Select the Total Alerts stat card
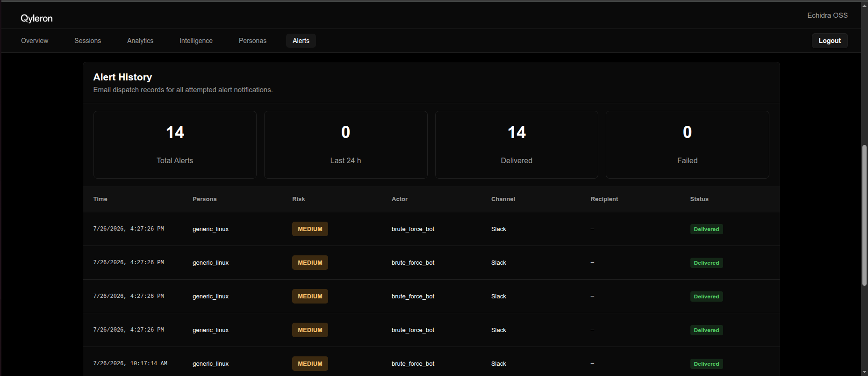This screenshot has height=376, width=868. coord(175,145)
